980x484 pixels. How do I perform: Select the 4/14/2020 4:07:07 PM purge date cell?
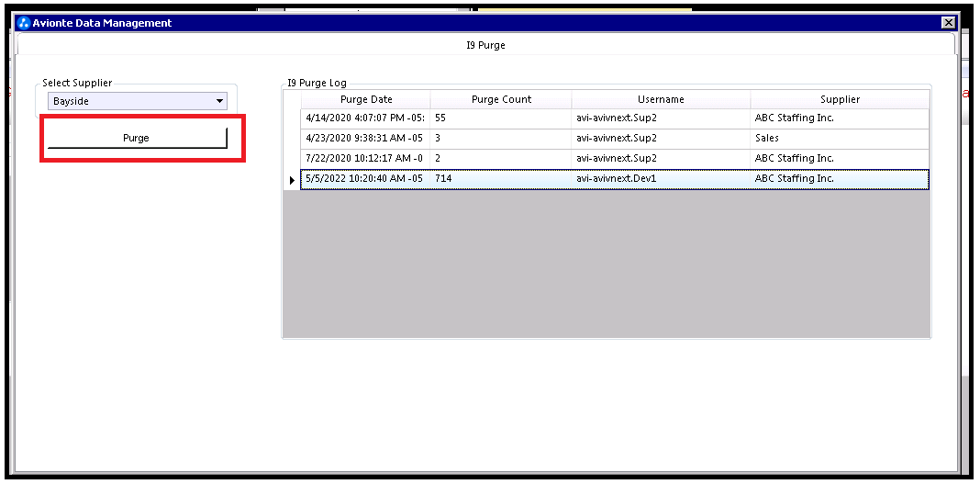[365, 118]
